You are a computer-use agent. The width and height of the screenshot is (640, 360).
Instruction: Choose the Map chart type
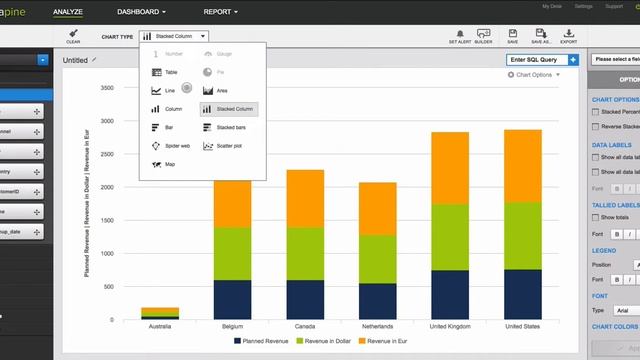tap(163, 164)
